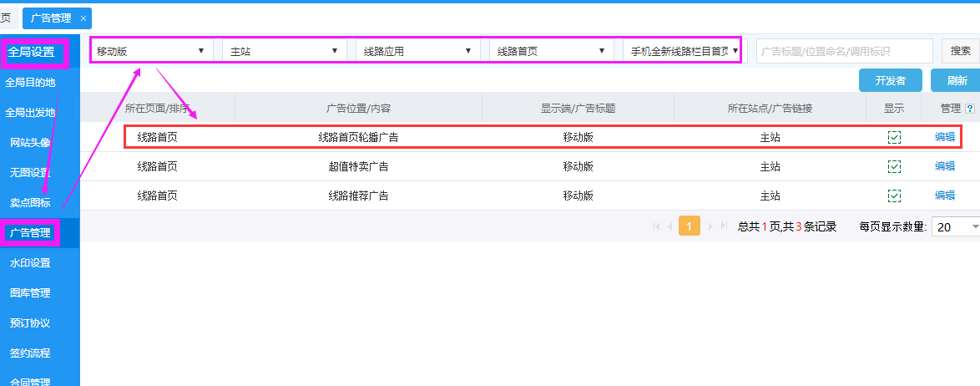Go to the first page of results
Viewport: 980px width, 386px height.
pos(656,226)
